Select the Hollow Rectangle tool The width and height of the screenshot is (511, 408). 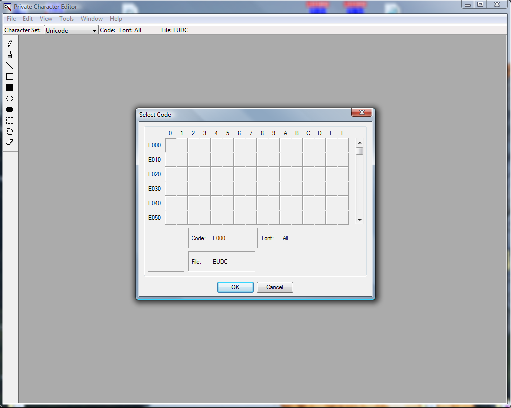(10, 77)
